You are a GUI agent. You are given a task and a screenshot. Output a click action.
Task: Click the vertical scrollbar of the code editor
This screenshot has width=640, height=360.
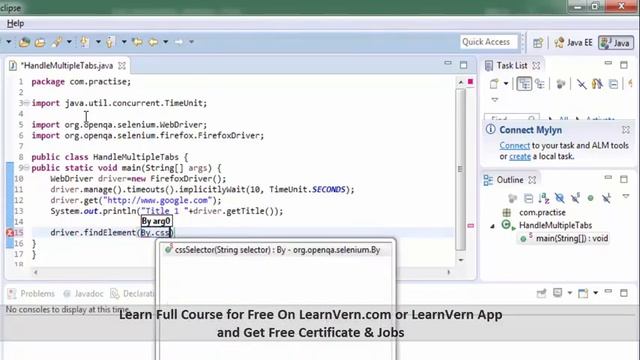pos(460,169)
